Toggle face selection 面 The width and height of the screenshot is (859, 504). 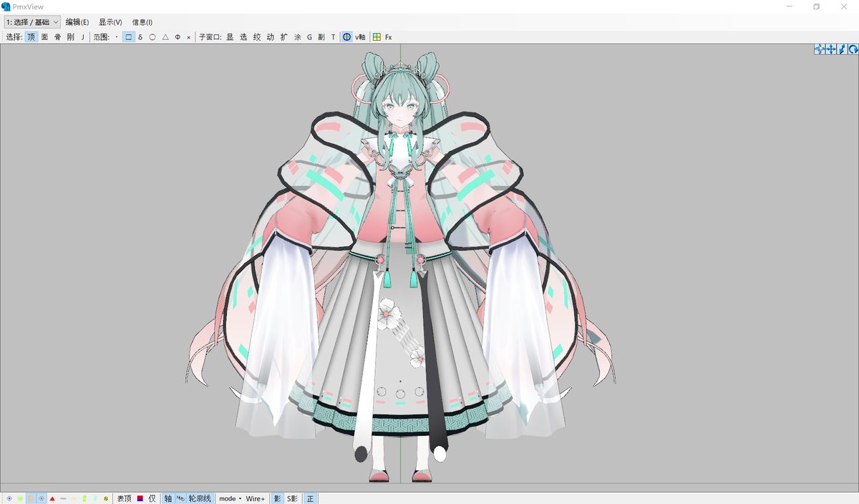click(44, 37)
